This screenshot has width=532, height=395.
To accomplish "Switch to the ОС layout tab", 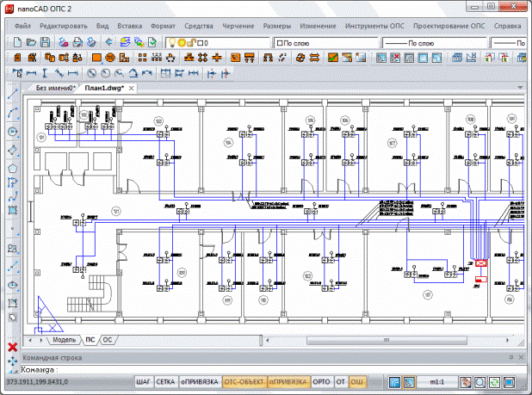I will click(108, 340).
